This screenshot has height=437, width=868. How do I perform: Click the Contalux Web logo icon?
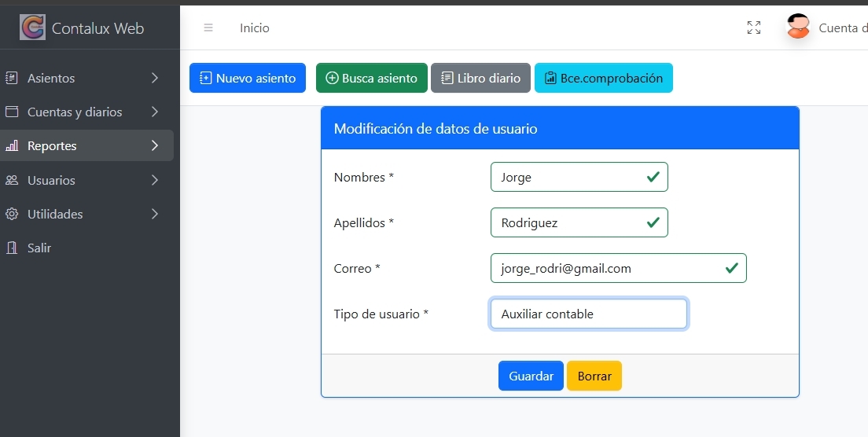pos(32,28)
